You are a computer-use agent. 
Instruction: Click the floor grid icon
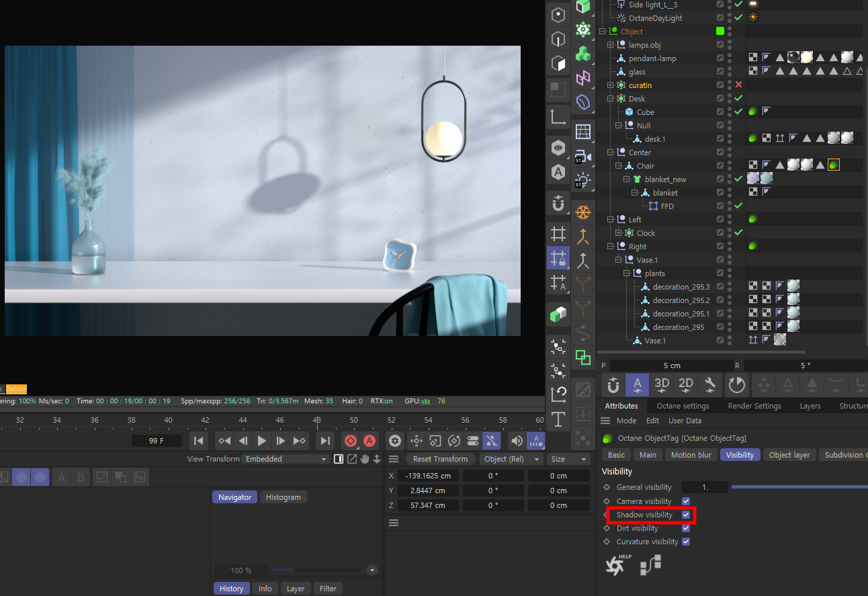[582, 132]
